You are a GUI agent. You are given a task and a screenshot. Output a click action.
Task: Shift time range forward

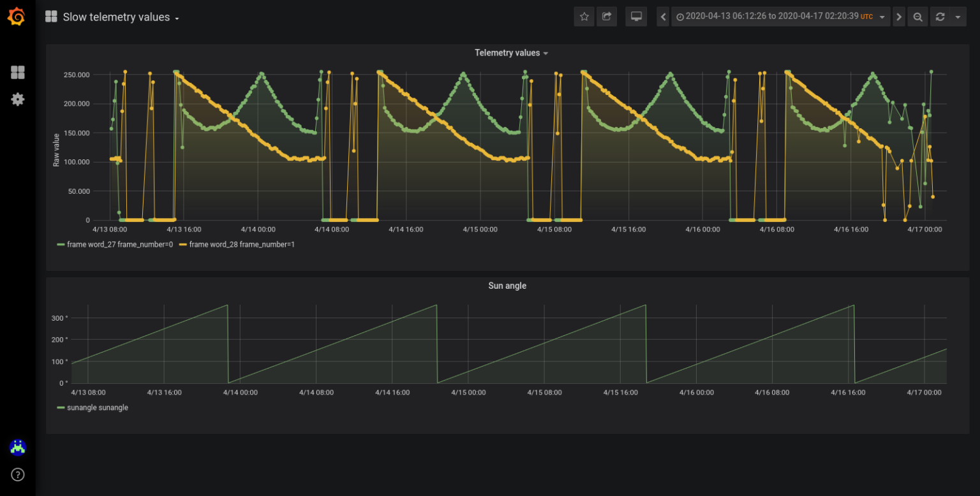898,17
